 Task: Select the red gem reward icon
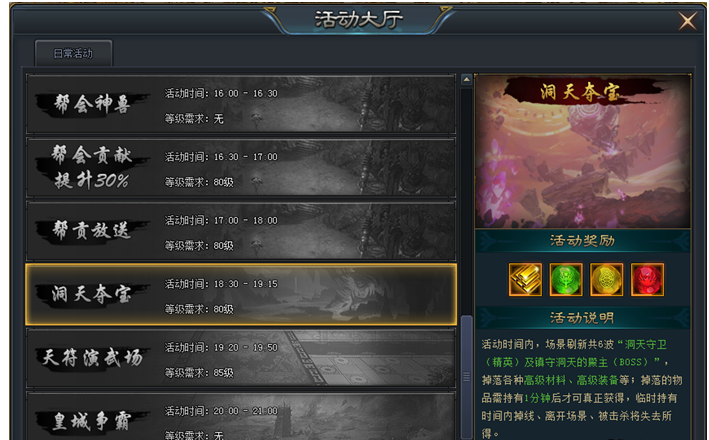(647, 280)
